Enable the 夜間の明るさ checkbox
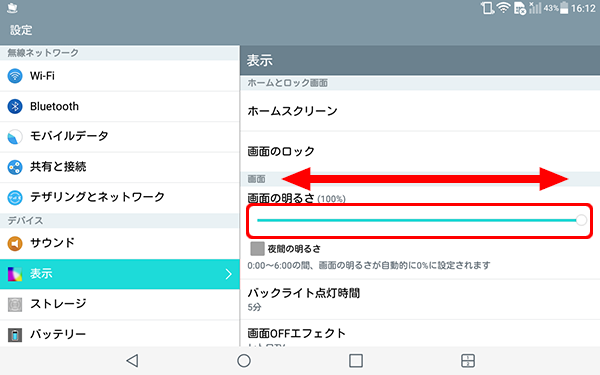 coord(257,248)
